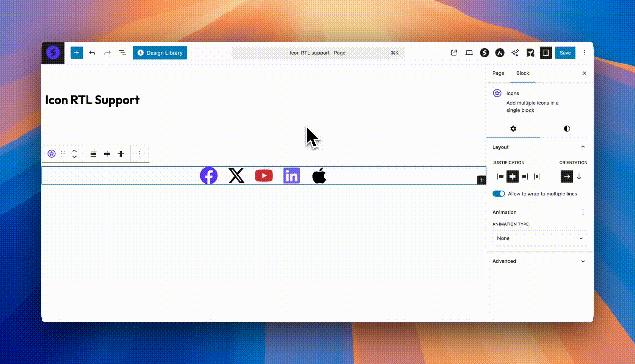Open the document overview list
The height and width of the screenshot is (364, 635).
tap(123, 53)
